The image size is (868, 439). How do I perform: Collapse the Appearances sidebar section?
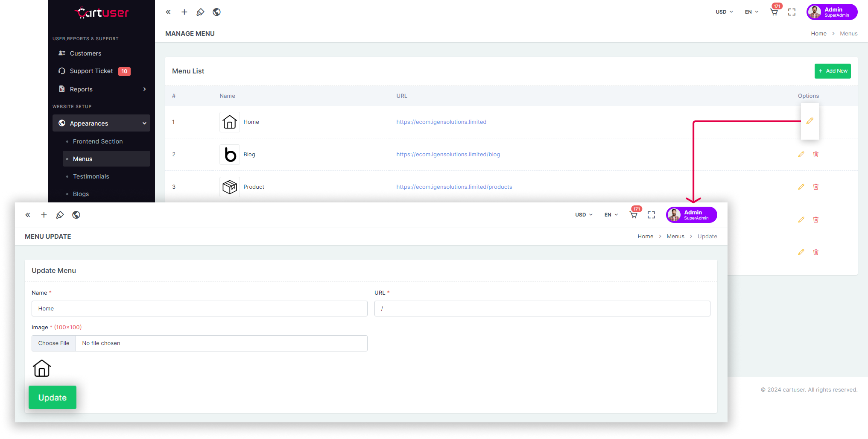[x=101, y=123]
